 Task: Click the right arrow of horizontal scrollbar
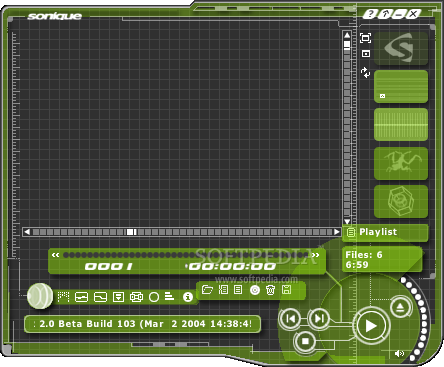pyautogui.click(x=337, y=232)
